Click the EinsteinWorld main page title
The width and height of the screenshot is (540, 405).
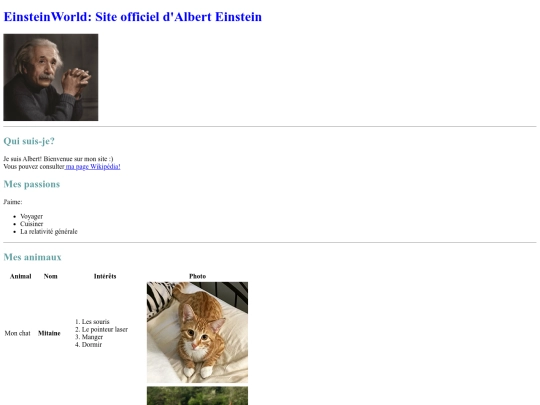(133, 17)
